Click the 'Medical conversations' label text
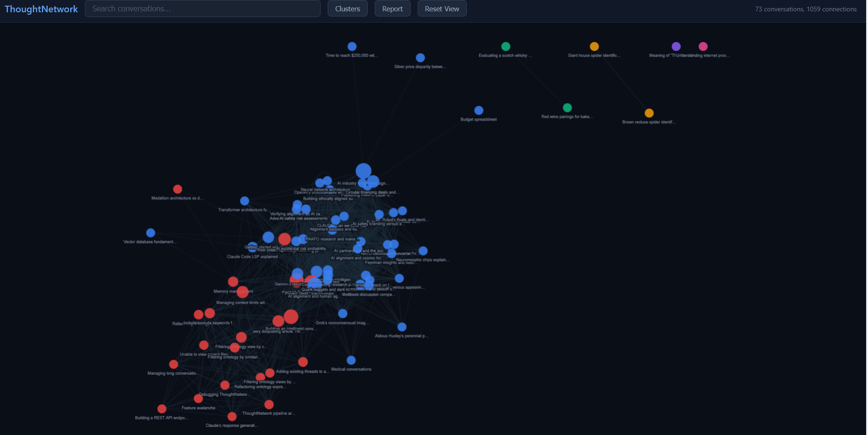The image size is (868, 435). pyautogui.click(x=351, y=369)
